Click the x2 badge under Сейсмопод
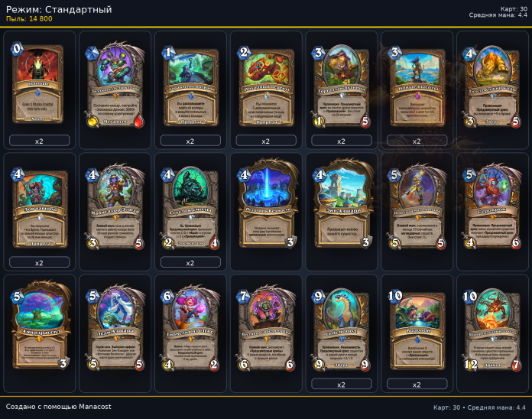This screenshot has height=419, width=532. click(342, 385)
